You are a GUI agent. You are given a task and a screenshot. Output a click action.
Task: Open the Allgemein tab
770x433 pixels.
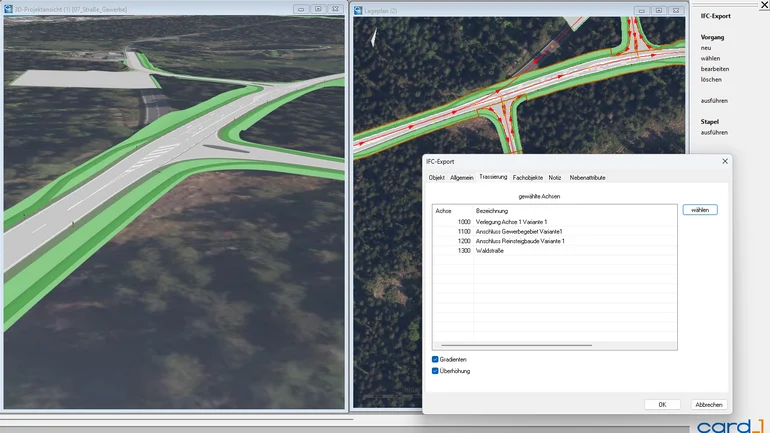[x=462, y=177]
